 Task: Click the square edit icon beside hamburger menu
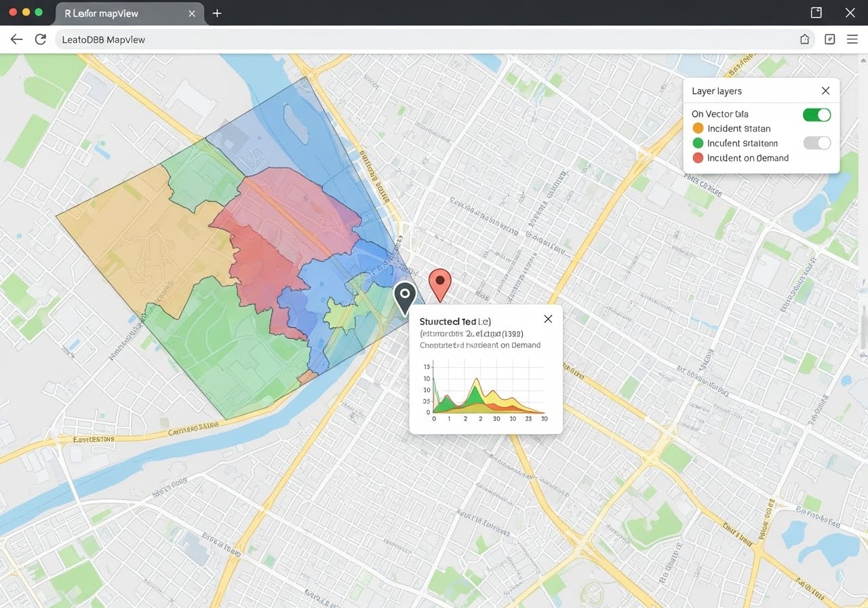829,39
